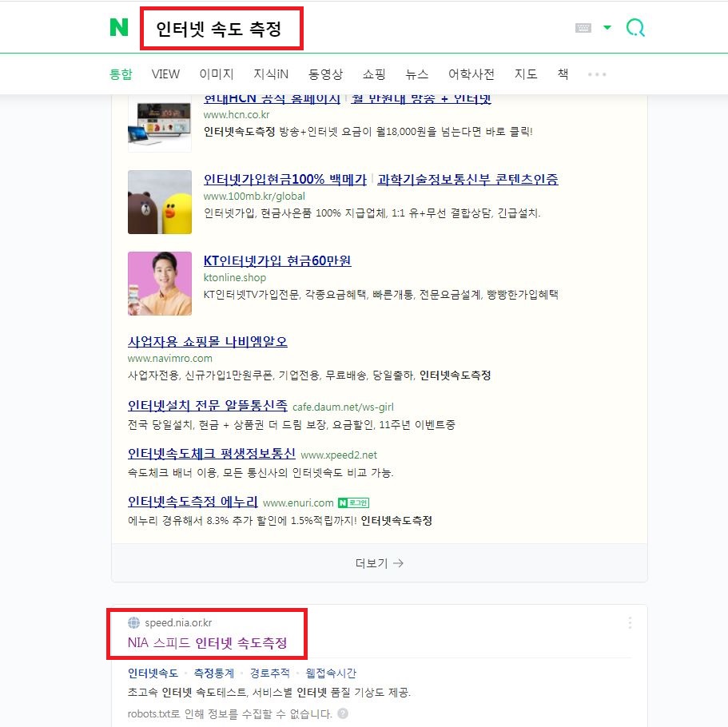Click cafe.daum.net/ws-girl URL

[x=343, y=407]
